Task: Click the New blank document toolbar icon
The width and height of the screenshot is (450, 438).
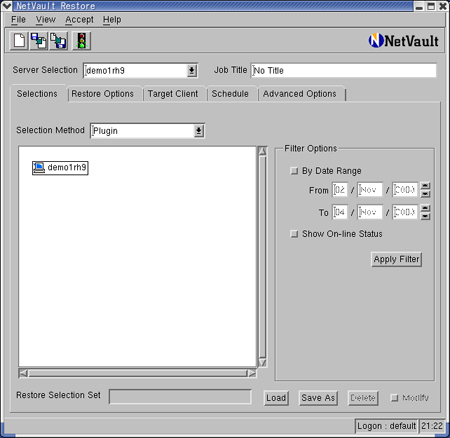Action: 19,41
